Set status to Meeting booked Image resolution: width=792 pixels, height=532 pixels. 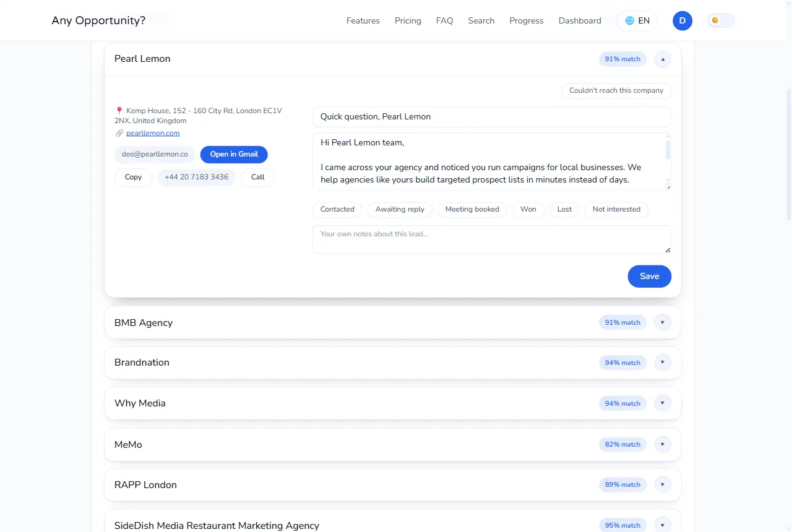(x=472, y=210)
